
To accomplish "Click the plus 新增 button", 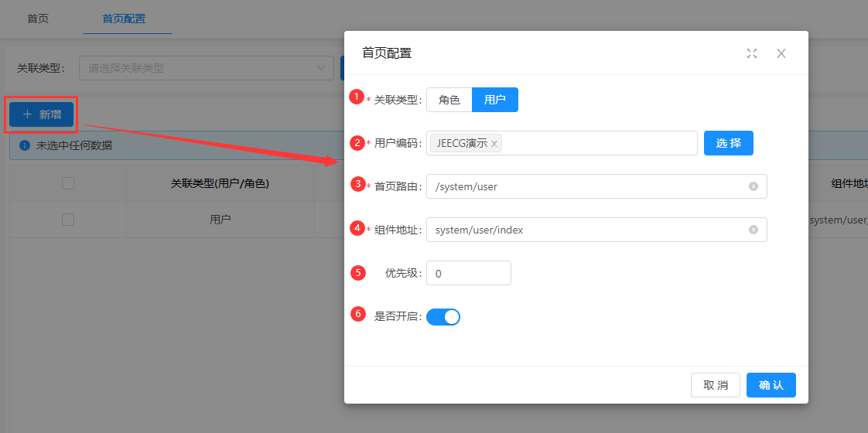I will click(42, 114).
